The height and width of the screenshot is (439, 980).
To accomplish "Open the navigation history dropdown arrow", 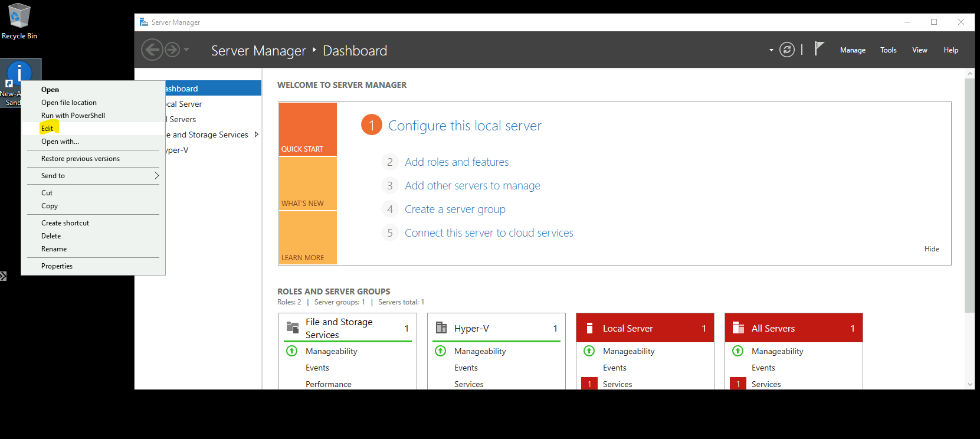I will pyautogui.click(x=186, y=50).
